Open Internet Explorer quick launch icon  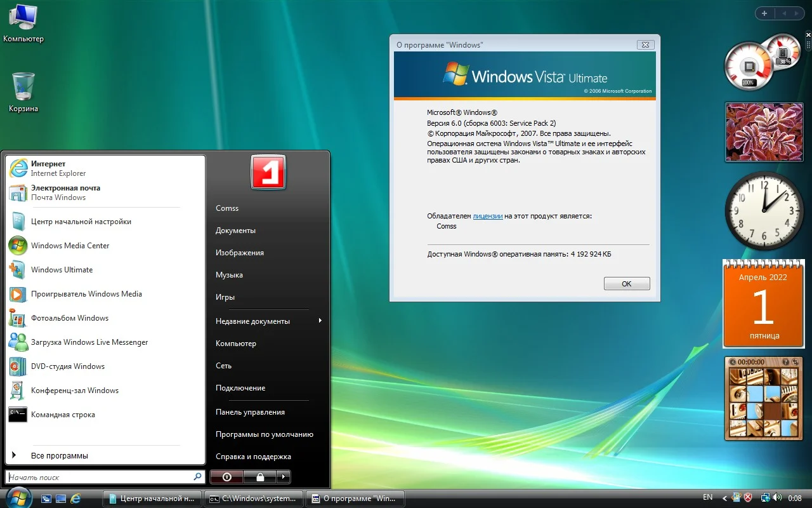click(x=75, y=498)
